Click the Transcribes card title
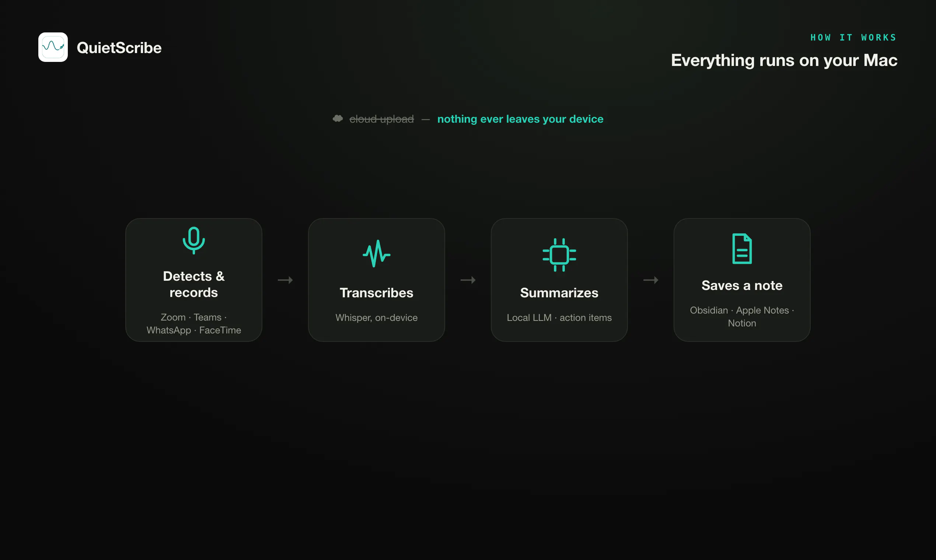Screen dimensions: 936x560 (376, 293)
